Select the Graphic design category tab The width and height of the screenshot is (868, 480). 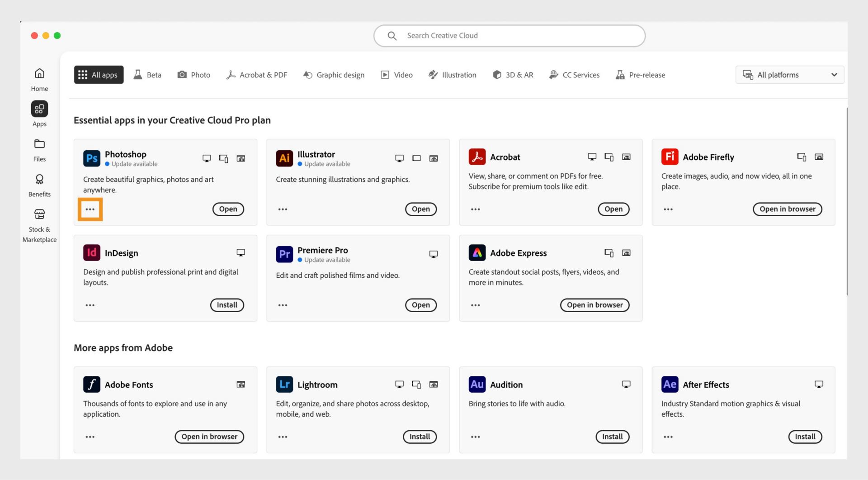[x=334, y=75]
